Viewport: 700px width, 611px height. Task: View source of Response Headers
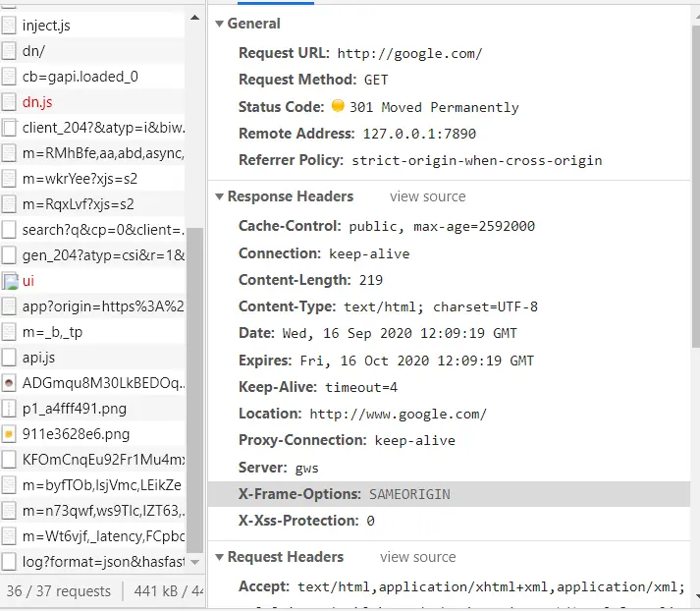(x=428, y=196)
